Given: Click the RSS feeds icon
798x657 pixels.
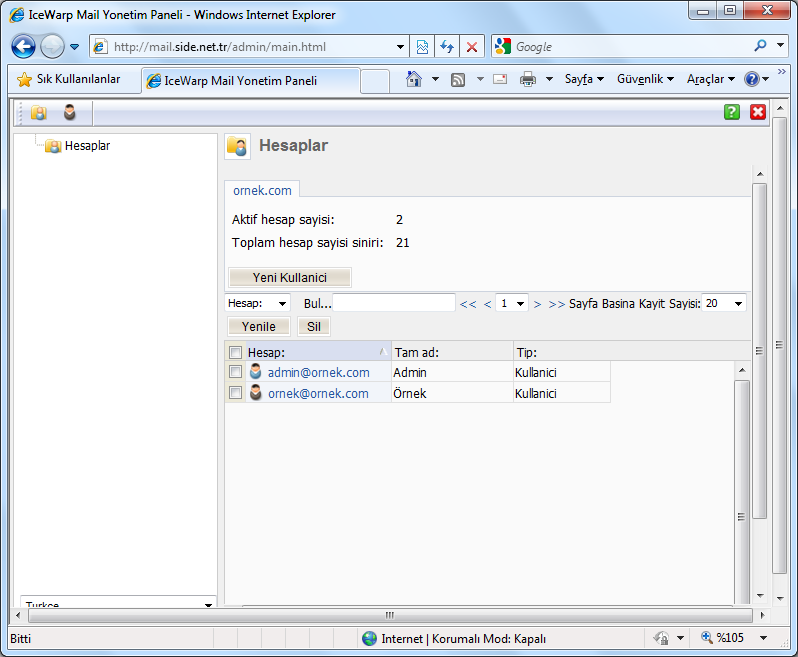Looking at the screenshot, I should click(x=458, y=79).
